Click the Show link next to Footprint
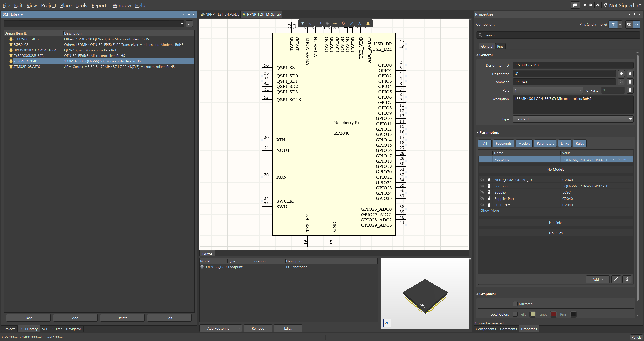This screenshot has width=644, height=341. point(622,159)
